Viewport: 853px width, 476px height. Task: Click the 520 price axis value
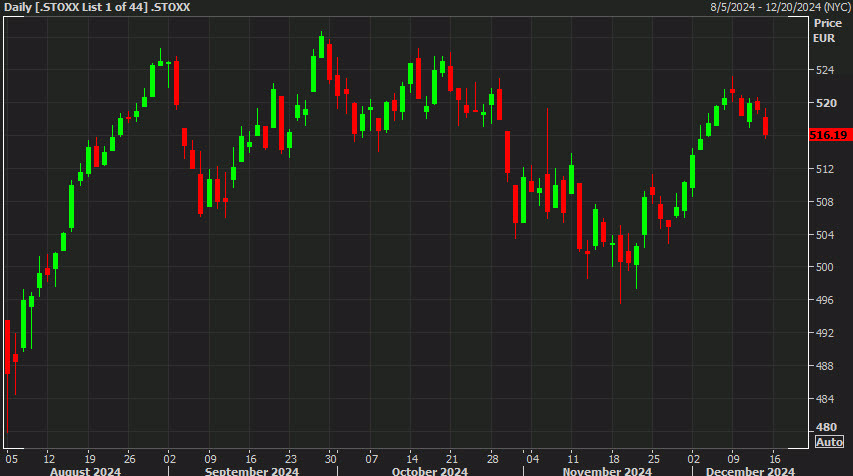click(826, 103)
